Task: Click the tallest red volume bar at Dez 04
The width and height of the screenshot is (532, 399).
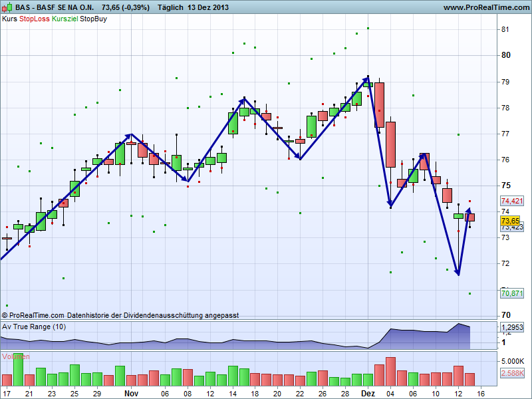Action: [390, 372]
